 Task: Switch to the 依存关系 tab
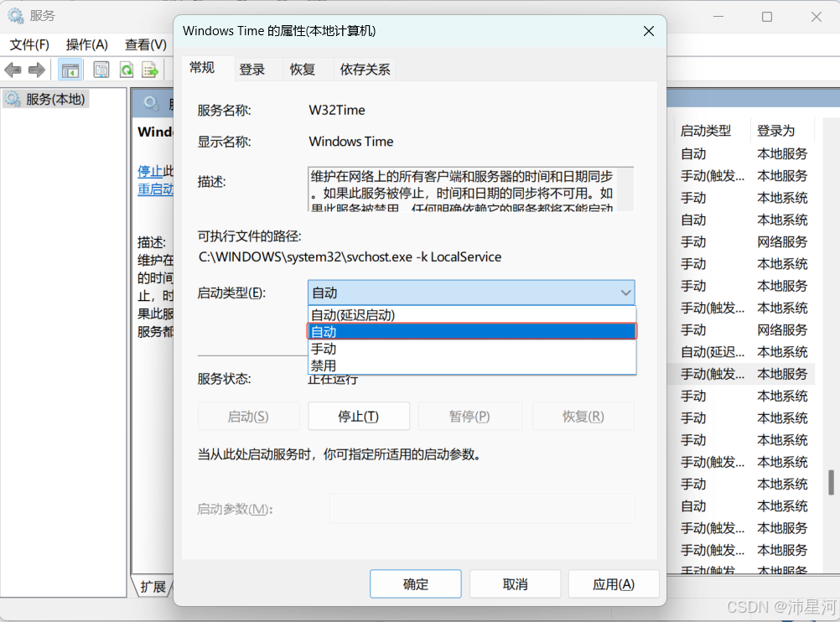click(365, 70)
